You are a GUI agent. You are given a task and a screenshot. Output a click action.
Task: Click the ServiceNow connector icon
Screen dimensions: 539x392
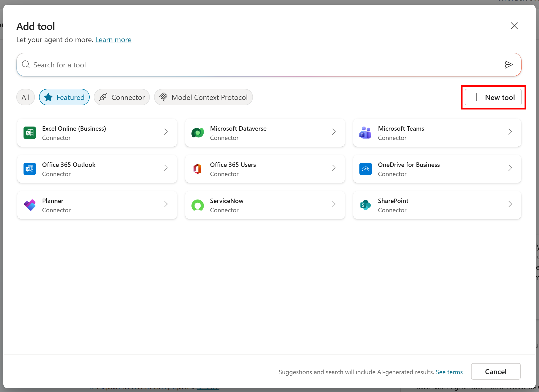tap(198, 205)
